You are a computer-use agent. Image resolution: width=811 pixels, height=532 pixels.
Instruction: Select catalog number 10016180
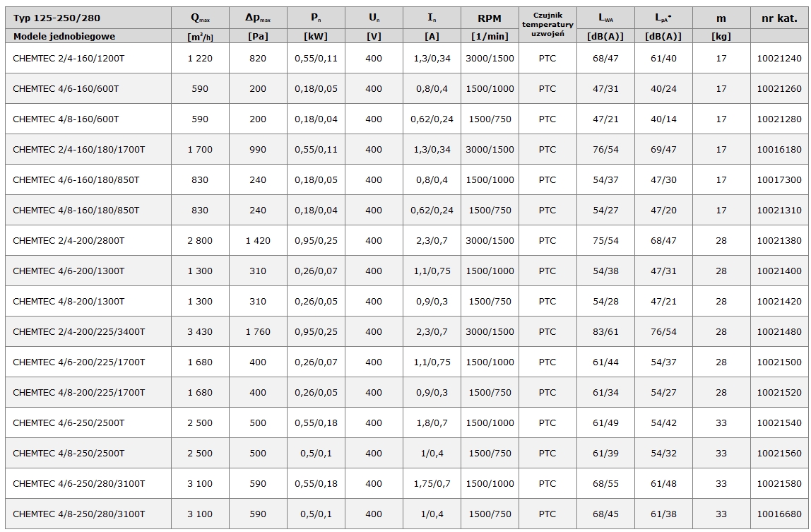[x=779, y=150]
